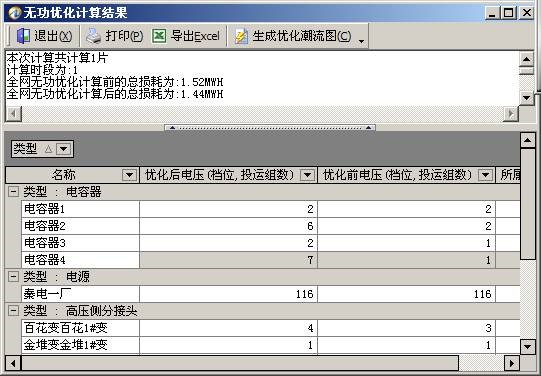Select the 秦电一厂 row name
Screen dimensions: 541x376
pyautogui.click(x=80, y=294)
